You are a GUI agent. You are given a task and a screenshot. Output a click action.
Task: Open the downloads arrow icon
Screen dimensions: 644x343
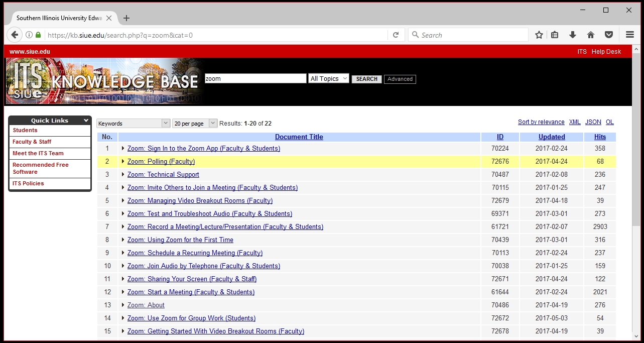pyautogui.click(x=572, y=35)
